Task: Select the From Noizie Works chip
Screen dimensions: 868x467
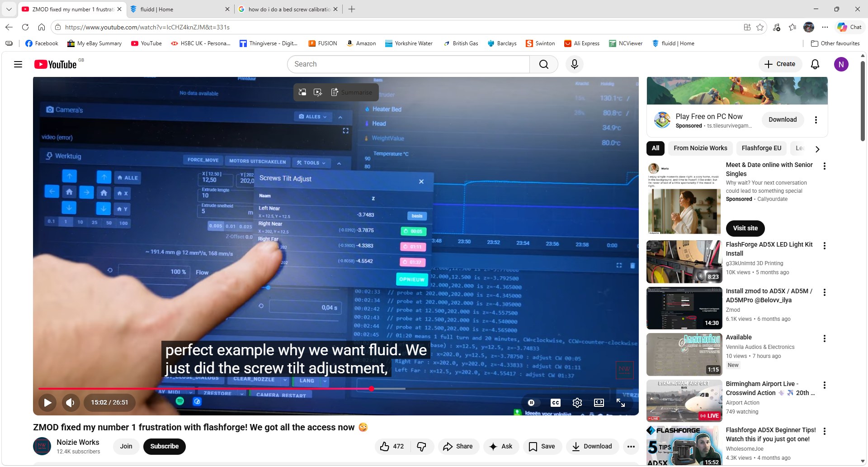Action: [x=700, y=148]
